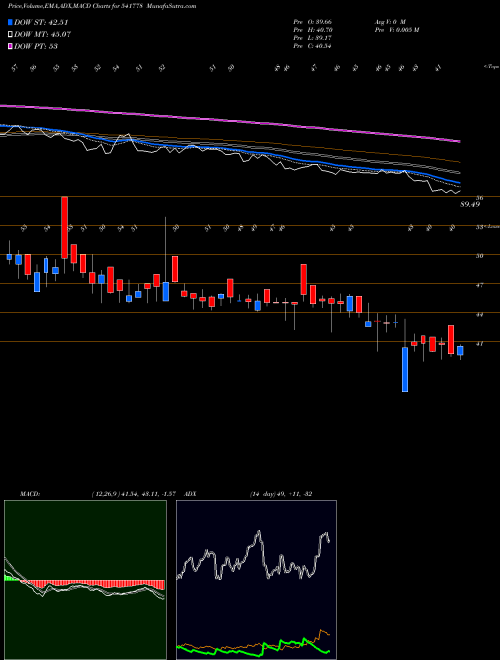This screenshot has width=500, height=660.
Task: Click the 'MACD:' panel heading
Action: pos(30,493)
